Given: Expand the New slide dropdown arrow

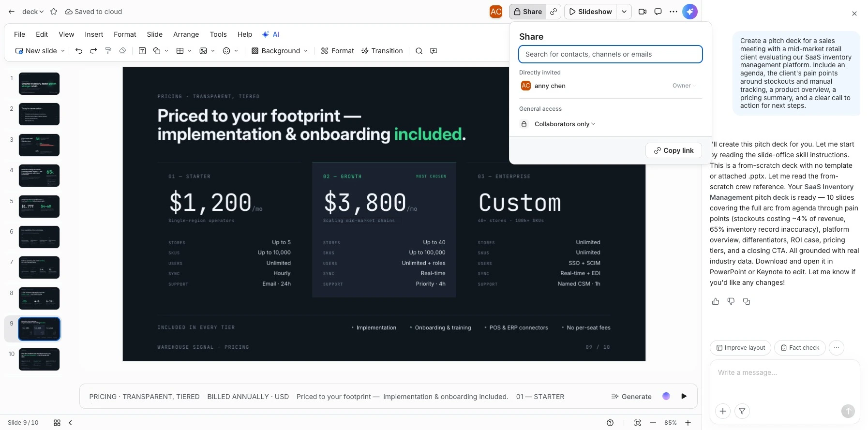Looking at the screenshot, I should pyautogui.click(x=63, y=51).
